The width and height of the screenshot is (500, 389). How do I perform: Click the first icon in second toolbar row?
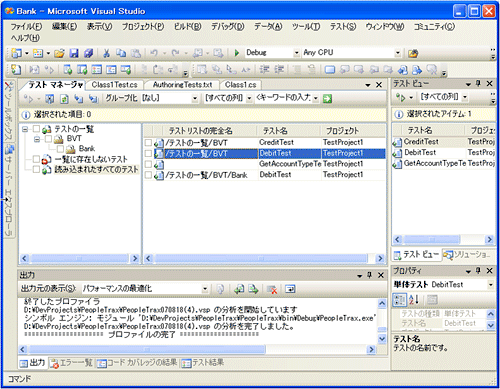(16, 70)
